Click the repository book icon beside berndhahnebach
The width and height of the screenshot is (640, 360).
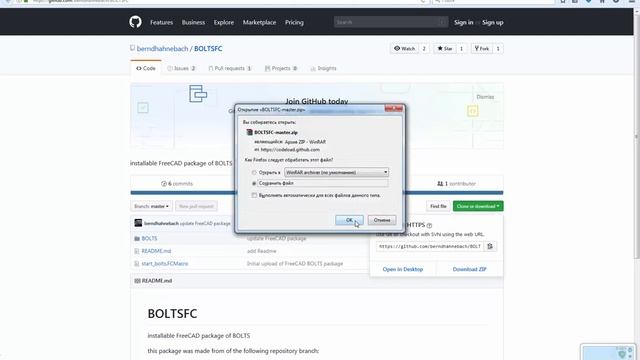click(x=132, y=48)
